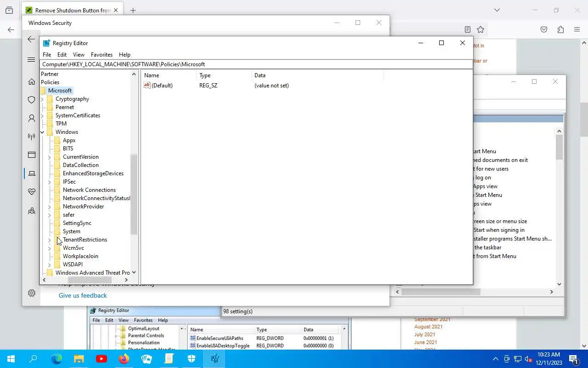This screenshot has width=588, height=368.
Task: Expand the NetworkProvider key
Action: [50, 207]
